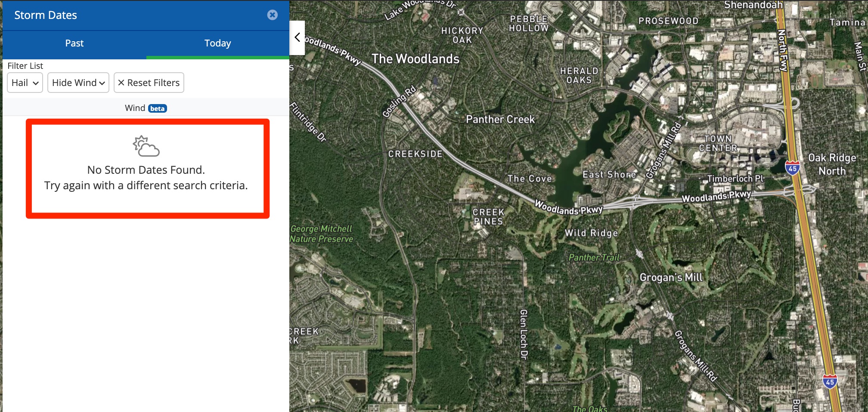Close the Storm Dates panel

click(x=272, y=15)
